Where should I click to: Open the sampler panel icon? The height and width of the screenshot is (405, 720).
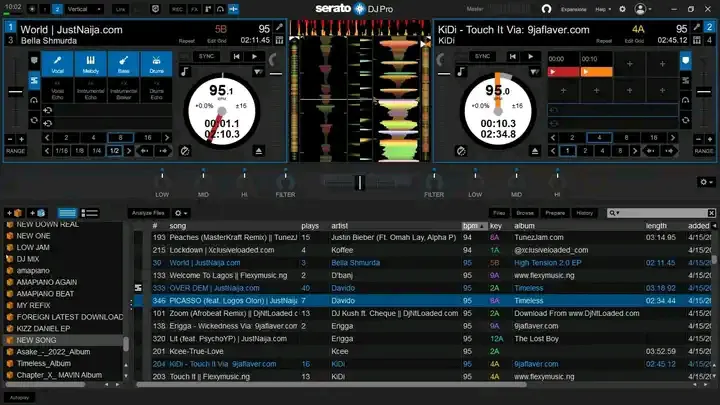pos(208,9)
